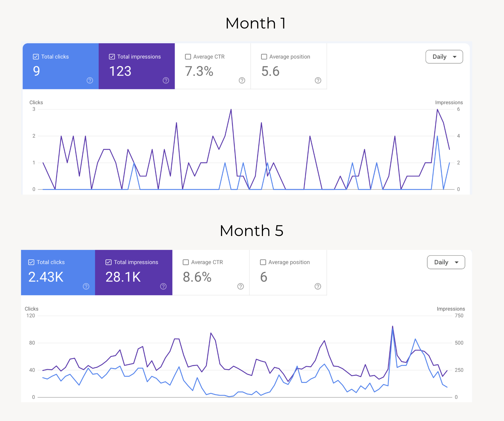The height and width of the screenshot is (421, 504).
Task: Click the 5.6 average position value
Action: tap(270, 71)
